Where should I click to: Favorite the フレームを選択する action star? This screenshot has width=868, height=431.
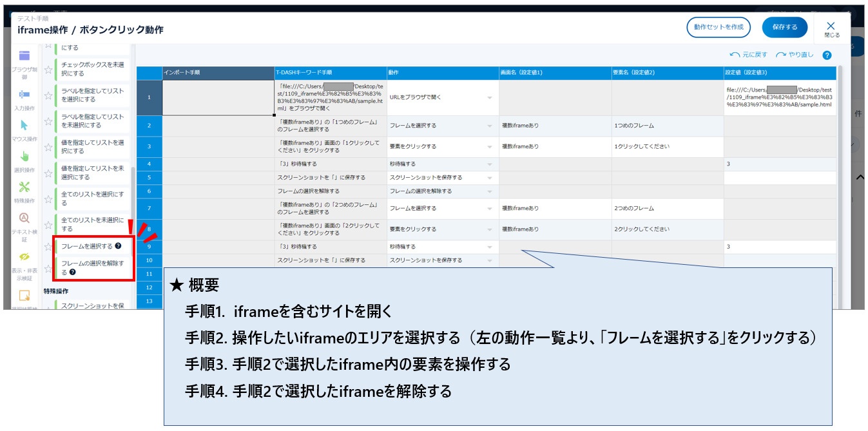point(48,246)
